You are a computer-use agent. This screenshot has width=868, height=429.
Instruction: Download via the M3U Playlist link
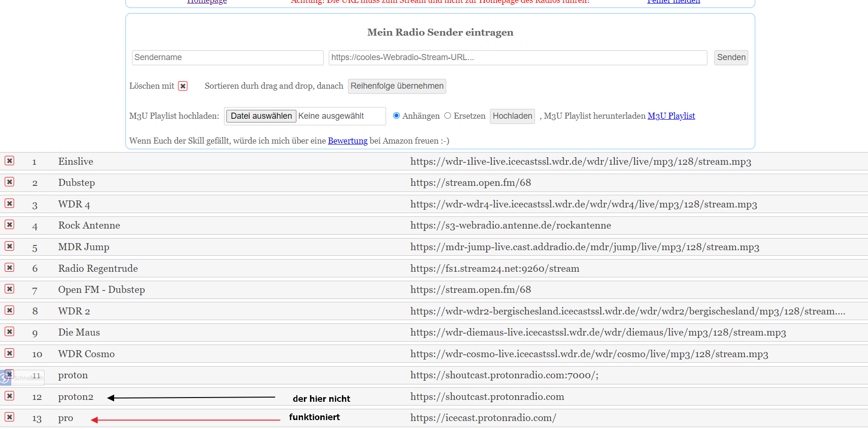click(x=671, y=116)
